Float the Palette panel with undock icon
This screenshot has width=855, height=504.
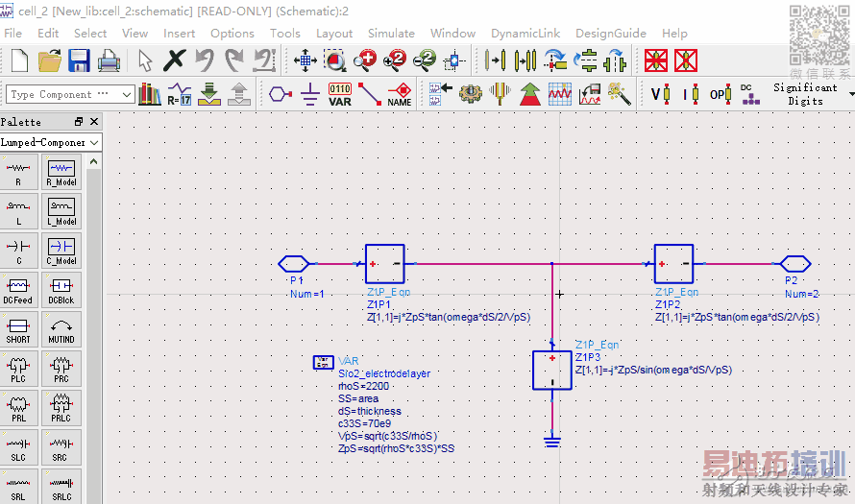click(79, 122)
